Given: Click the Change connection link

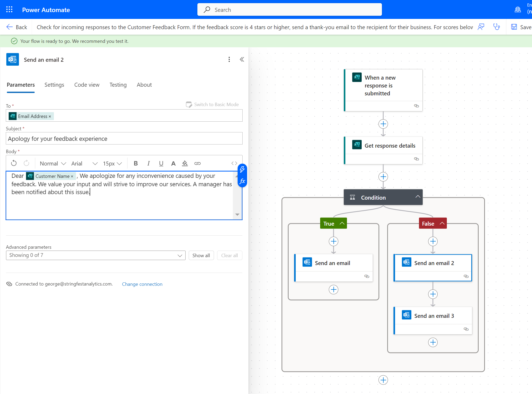Looking at the screenshot, I should coord(142,284).
